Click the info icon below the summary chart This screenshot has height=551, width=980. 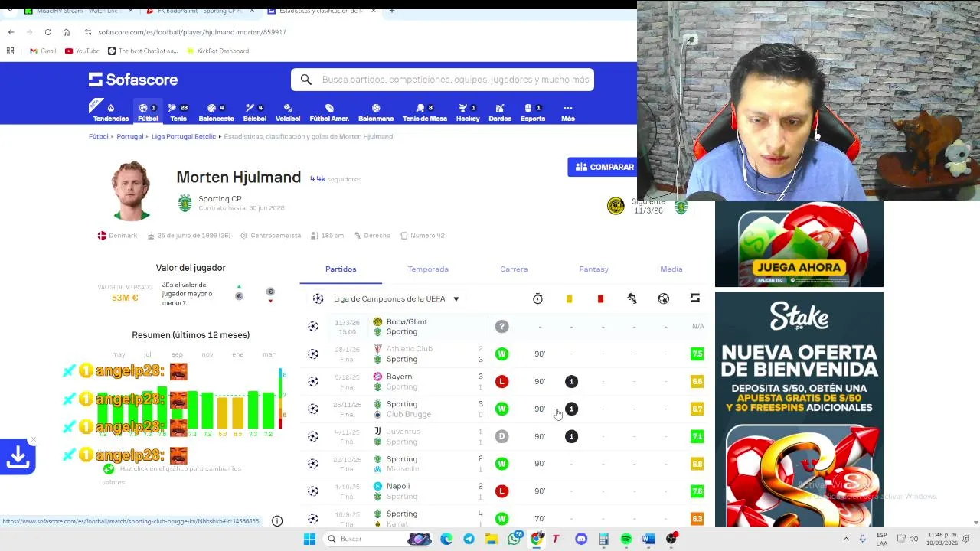(x=277, y=521)
